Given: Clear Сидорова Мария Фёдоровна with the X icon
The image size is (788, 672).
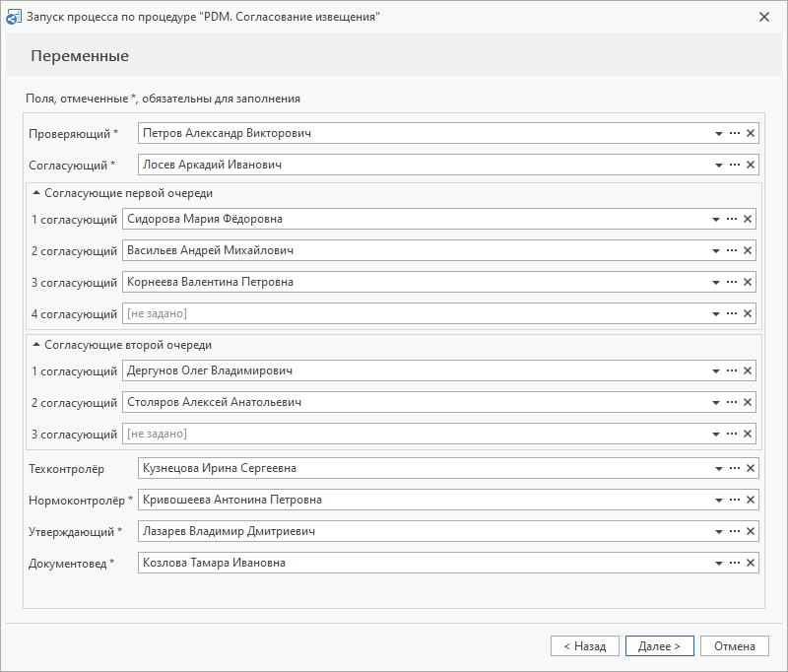Looking at the screenshot, I should coord(748,219).
